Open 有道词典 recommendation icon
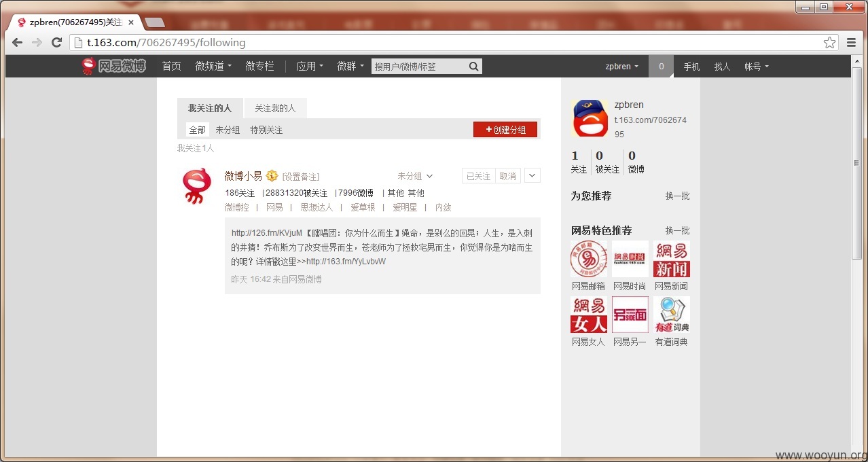This screenshot has width=868, height=462. [671, 315]
